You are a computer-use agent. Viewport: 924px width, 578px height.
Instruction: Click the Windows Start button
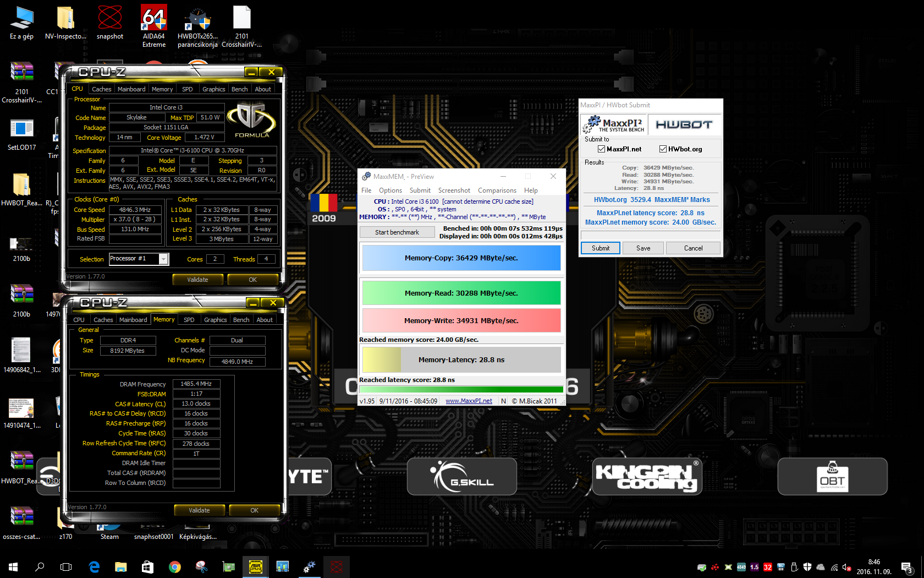[13, 567]
